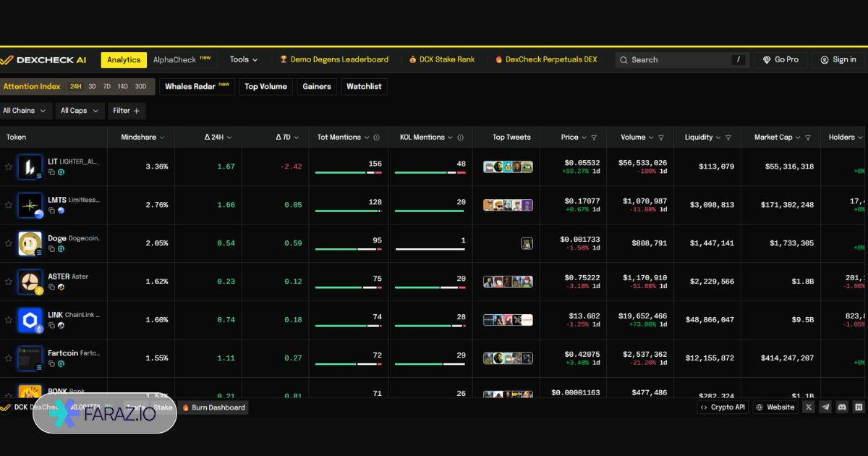This screenshot has width=868, height=456.
Task: Click the Telegram icon in footer
Action: [825, 408]
